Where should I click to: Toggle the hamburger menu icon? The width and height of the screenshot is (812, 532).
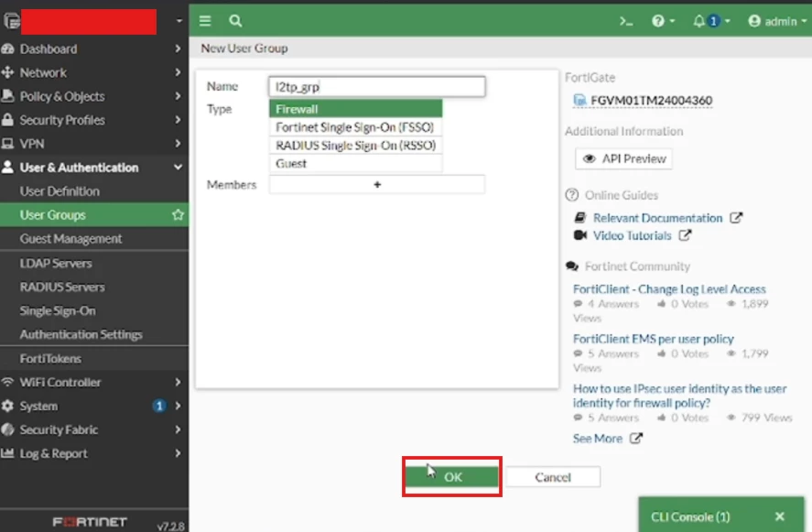pyautogui.click(x=205, y=21)
